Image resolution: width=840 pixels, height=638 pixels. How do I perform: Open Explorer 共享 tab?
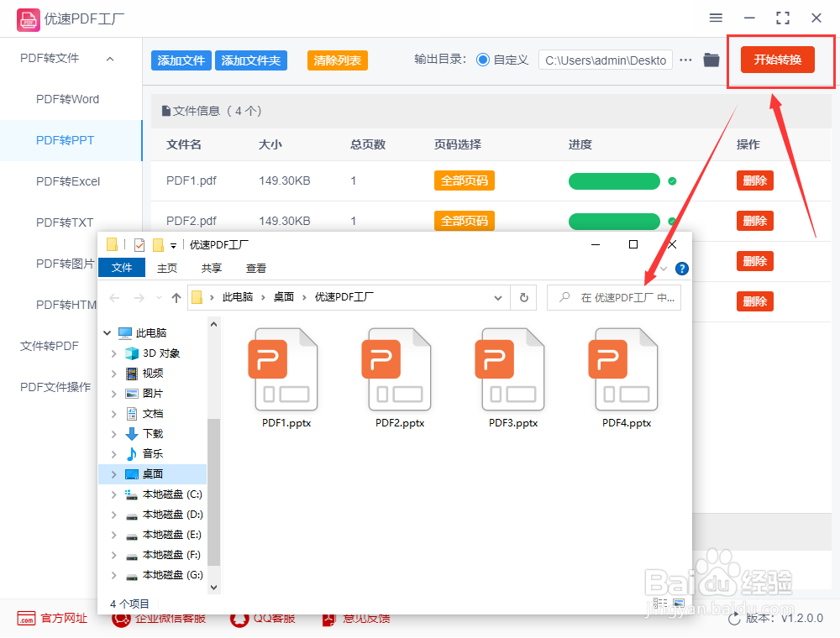point(211,268)
